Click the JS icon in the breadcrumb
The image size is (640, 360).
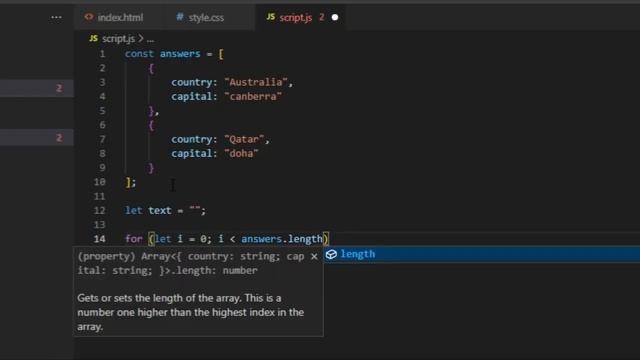[93, 38]
